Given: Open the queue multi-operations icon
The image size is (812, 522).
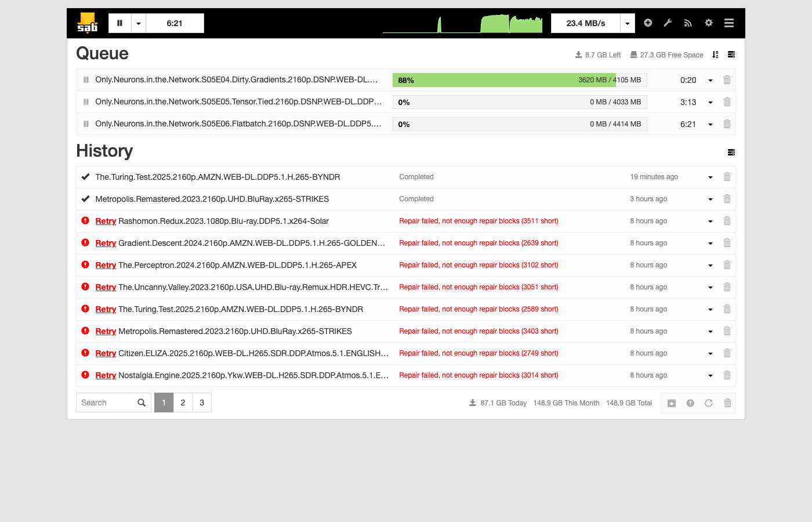Looking at the screenshot, I should click(731, 55).
